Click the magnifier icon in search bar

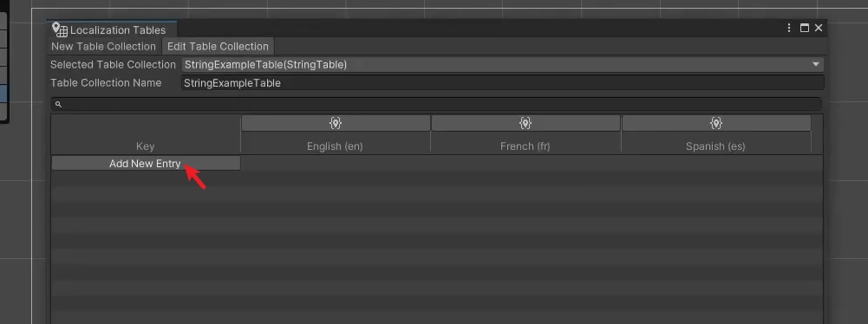(x=58, y=104)
